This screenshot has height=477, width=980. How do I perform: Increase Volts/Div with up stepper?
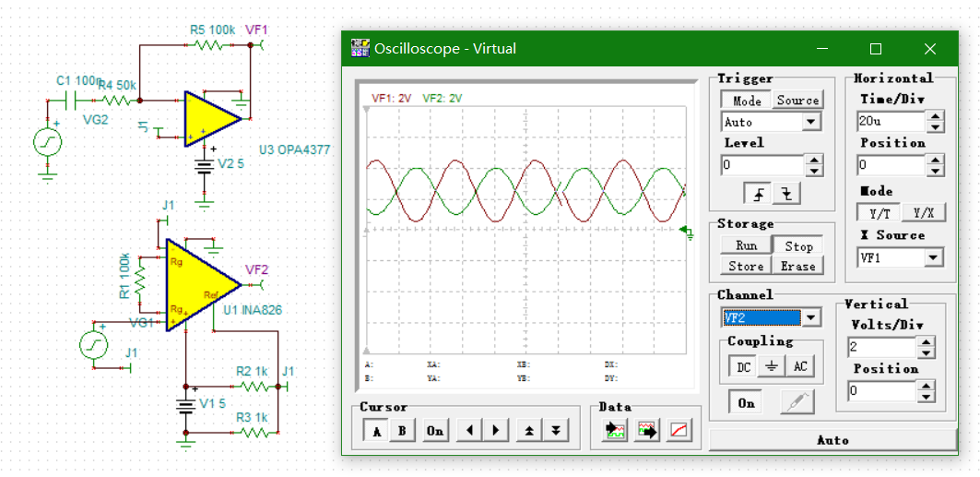[x=926, y=341]
